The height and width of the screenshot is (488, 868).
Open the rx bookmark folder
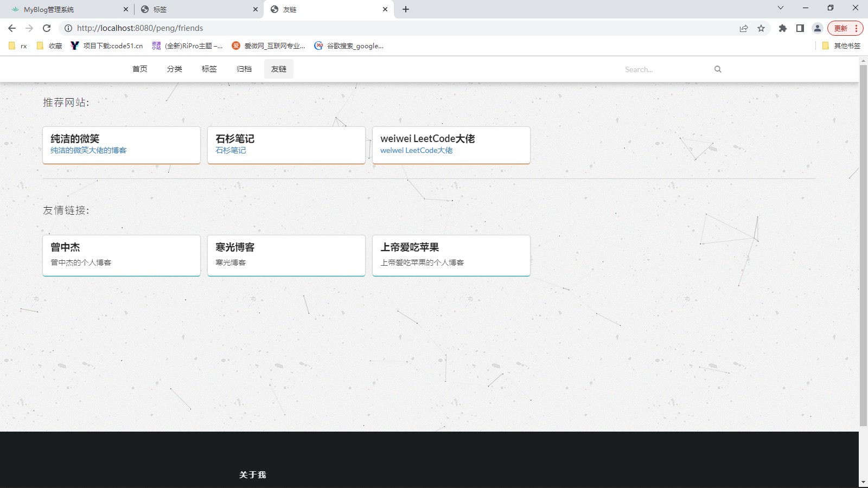tap(18, 46)
